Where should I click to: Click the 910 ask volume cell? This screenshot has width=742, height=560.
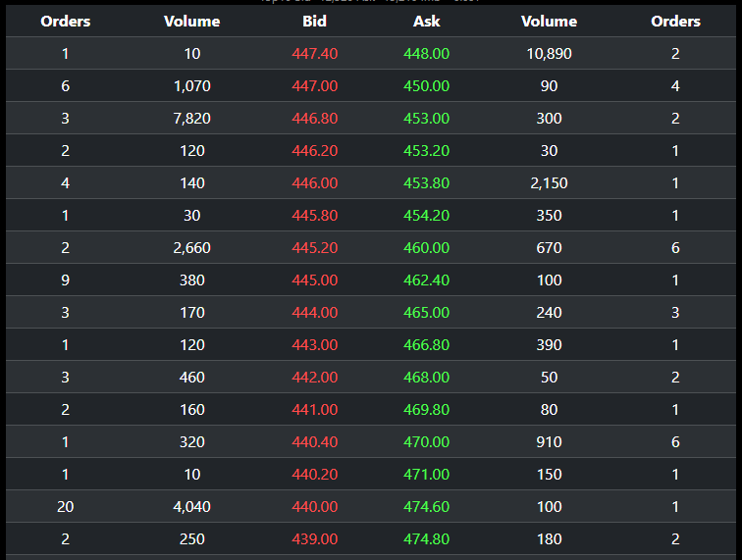[x=549, y=441]
